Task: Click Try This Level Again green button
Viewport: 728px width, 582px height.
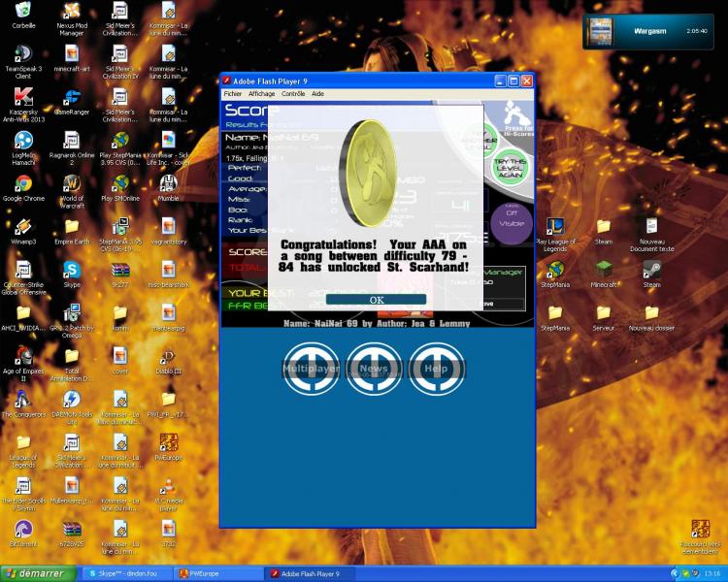Action: pos(511,168)
